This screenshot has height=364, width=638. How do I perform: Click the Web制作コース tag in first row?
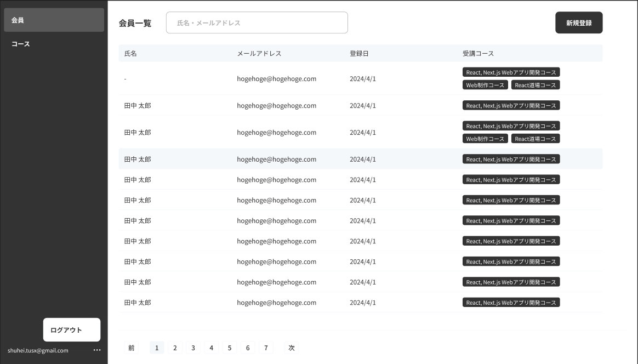point(485,85)
